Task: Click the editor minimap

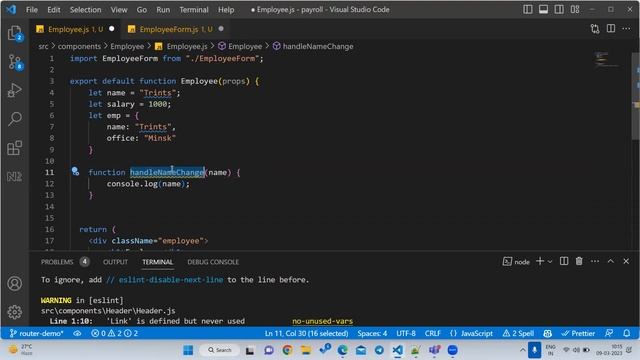Action: (607, 59)
